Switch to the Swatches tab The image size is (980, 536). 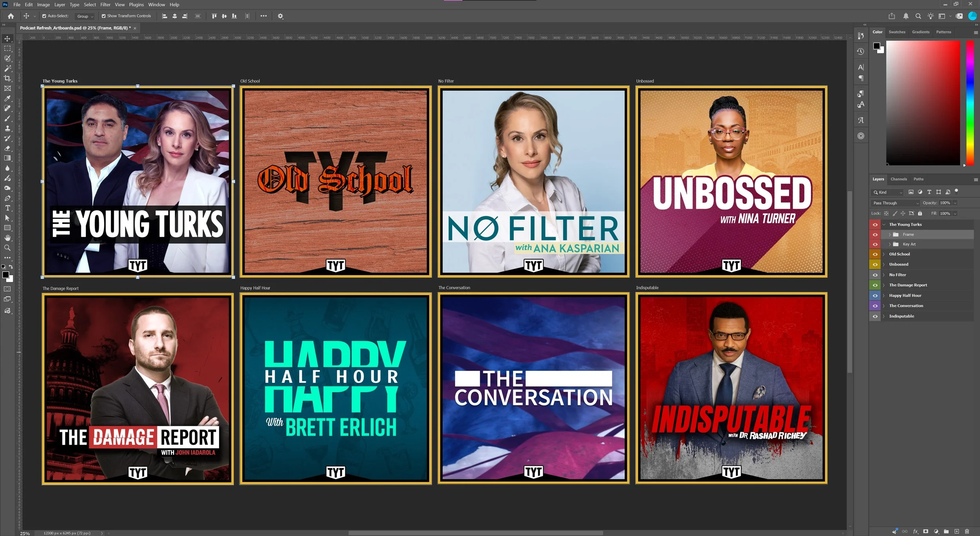897,32
